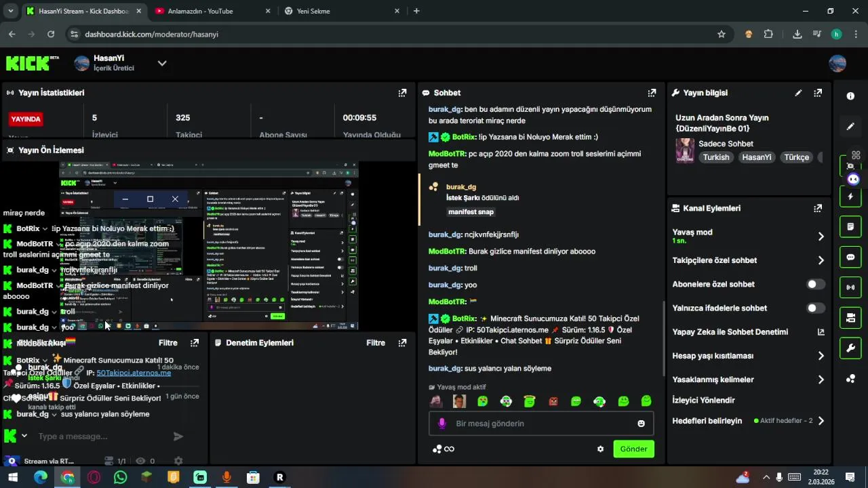Click the Gönder send button

click(x=633, y=449)
